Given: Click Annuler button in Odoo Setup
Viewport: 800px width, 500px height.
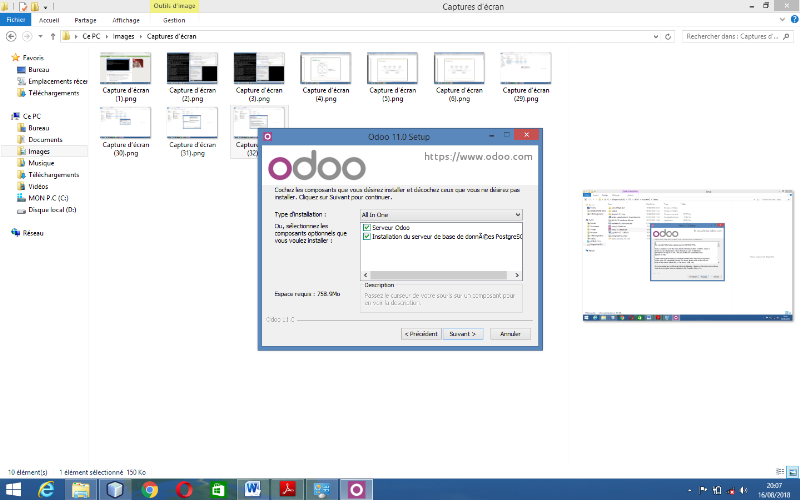Looking at the screenshot, I should (510, 334).
